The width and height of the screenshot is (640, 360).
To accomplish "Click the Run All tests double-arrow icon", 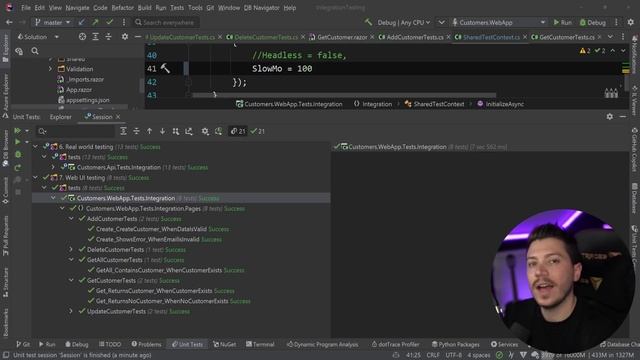I will coord(17,131).
